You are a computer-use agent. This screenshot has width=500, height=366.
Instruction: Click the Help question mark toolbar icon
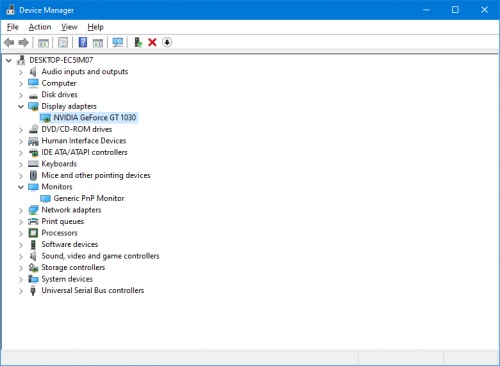coord(83,42)
